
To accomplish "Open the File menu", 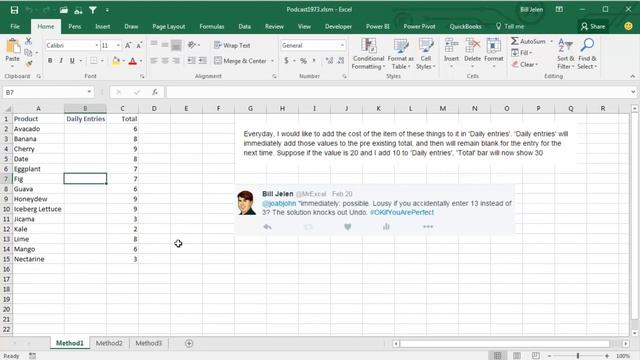I will [x=15, y=27].
